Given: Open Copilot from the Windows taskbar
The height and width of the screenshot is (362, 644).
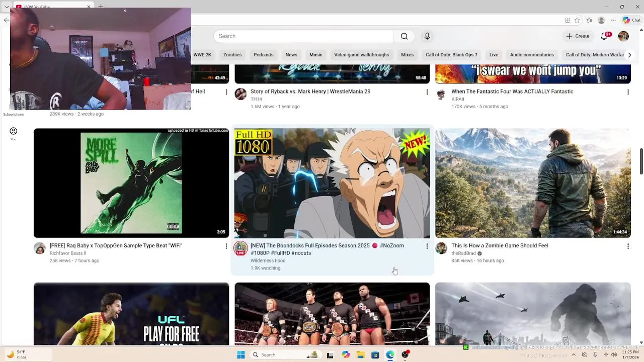Looking at the screenshot, I should pyautogui.click(x=346, y=355).
